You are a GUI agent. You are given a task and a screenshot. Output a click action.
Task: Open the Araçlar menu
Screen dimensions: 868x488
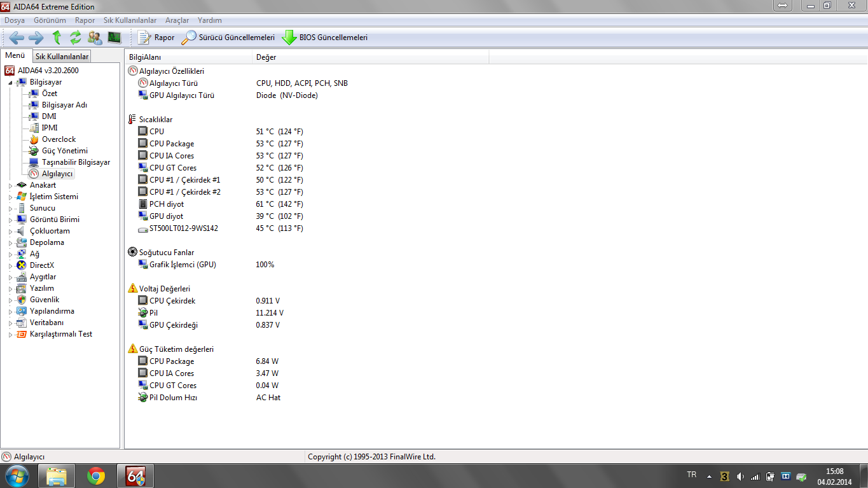177,20
